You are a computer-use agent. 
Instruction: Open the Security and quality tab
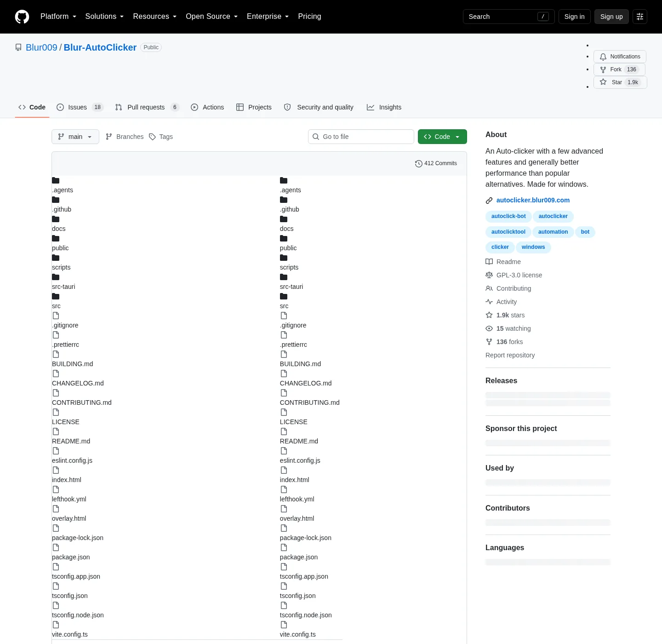[319, 107]
